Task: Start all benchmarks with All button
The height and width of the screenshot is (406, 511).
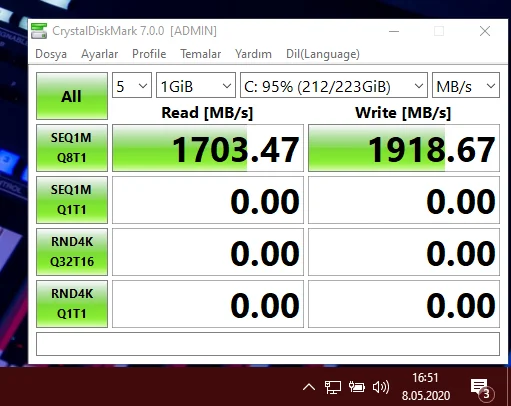Action: 72,96
